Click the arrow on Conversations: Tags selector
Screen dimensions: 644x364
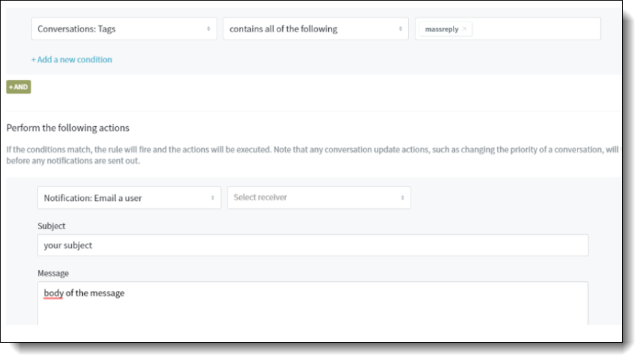(x=208, y=29)
